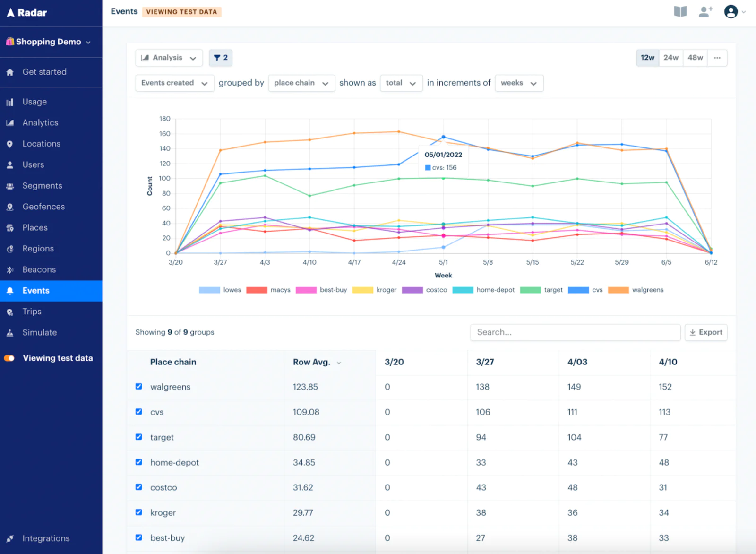Toggle off Viewing test data
Viewport: 756px width, 554px height.
click(10, 358)
